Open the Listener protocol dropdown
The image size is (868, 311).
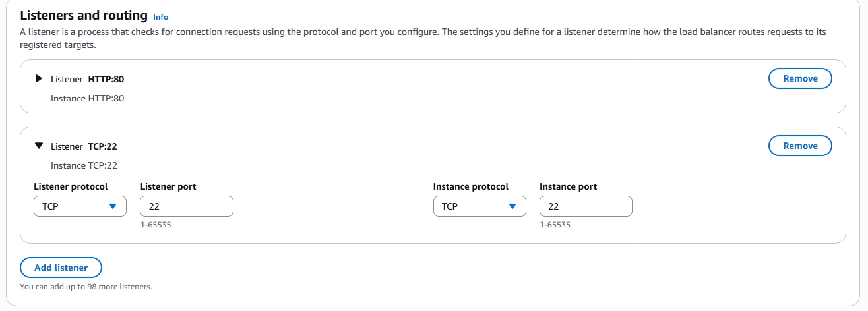point(79,206)
